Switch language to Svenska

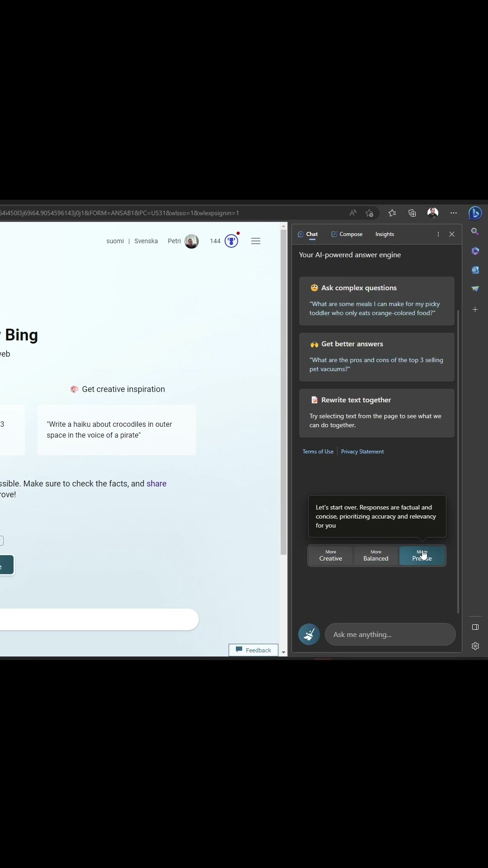click(x=146, y=241)
